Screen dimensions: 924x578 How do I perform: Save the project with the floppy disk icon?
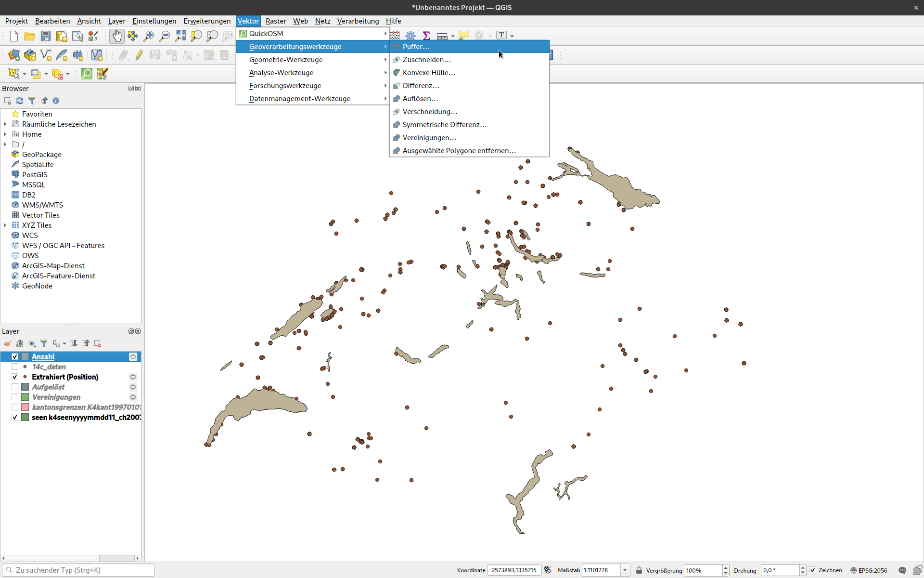(x=46, y=36)
